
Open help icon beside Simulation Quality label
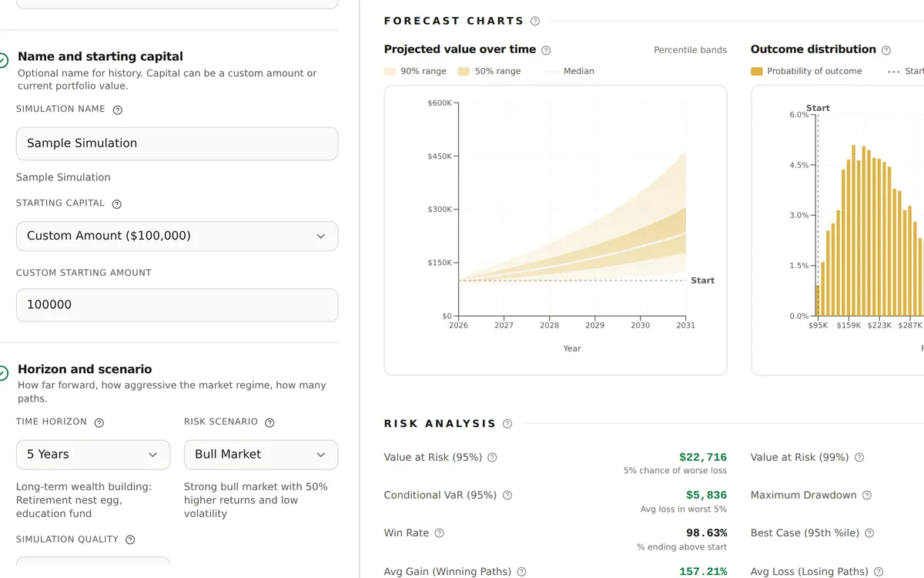click(x=130, y=540)
